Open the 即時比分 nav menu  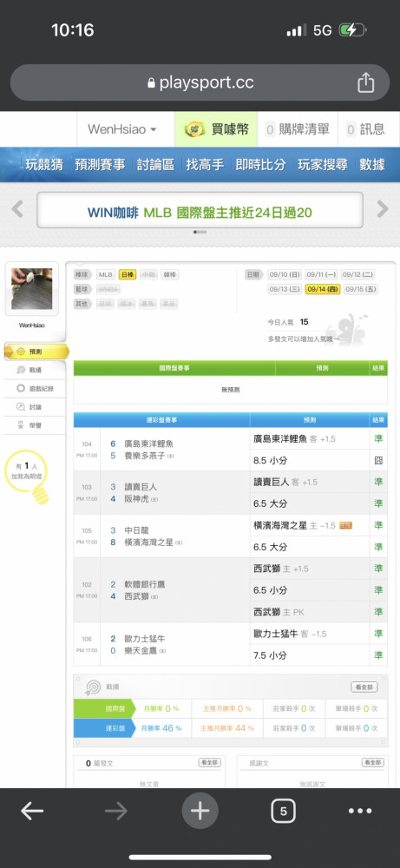(260, 164)
